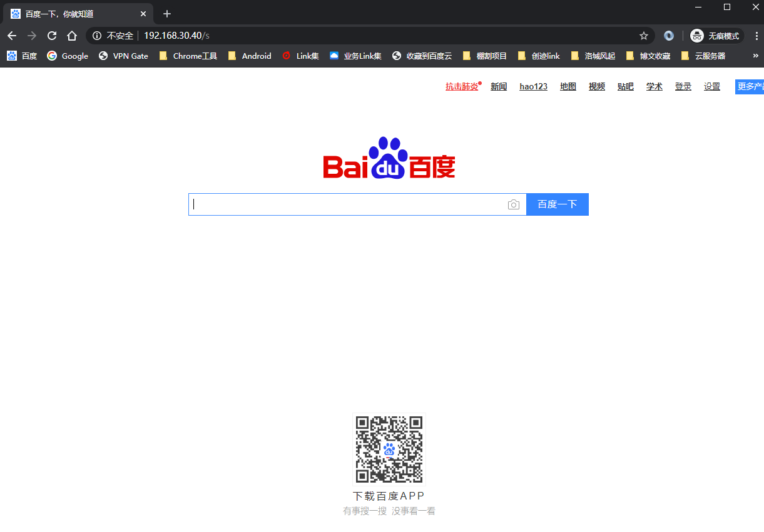Image resolution: width=764 pixels, height=532 pixels.
Task: View site info via the not-secure icon
Action: (x=97, y=36)
